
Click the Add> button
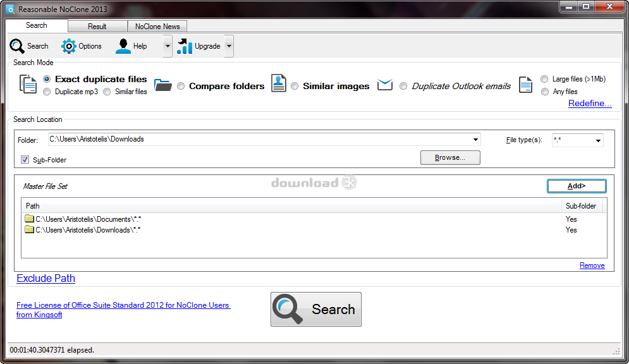click(577, 186)
